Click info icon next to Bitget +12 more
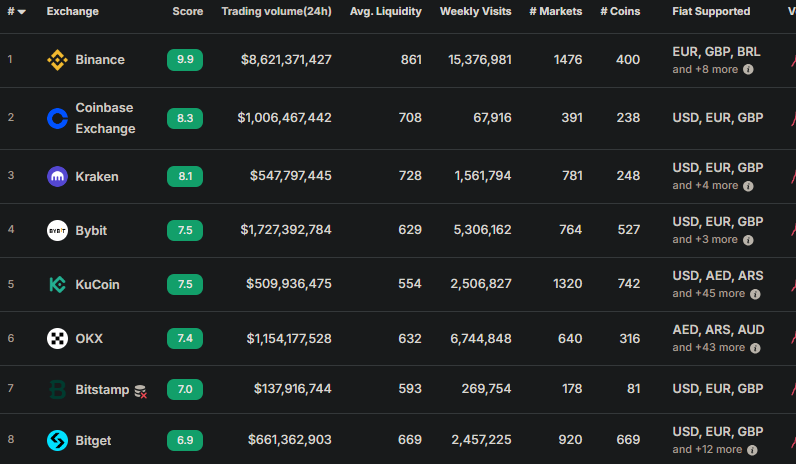Image resolution: width=796 pixels, height=464 pixels. coord(752,450)
